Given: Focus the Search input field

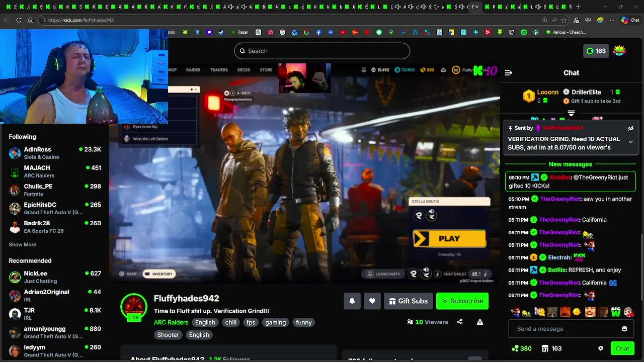Looking at the screenshot, I should tap(322, 51).
